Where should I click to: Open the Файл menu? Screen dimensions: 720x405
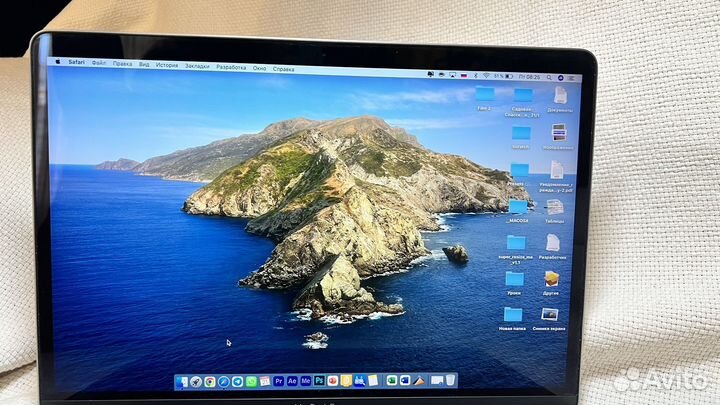tap(99, 63)
